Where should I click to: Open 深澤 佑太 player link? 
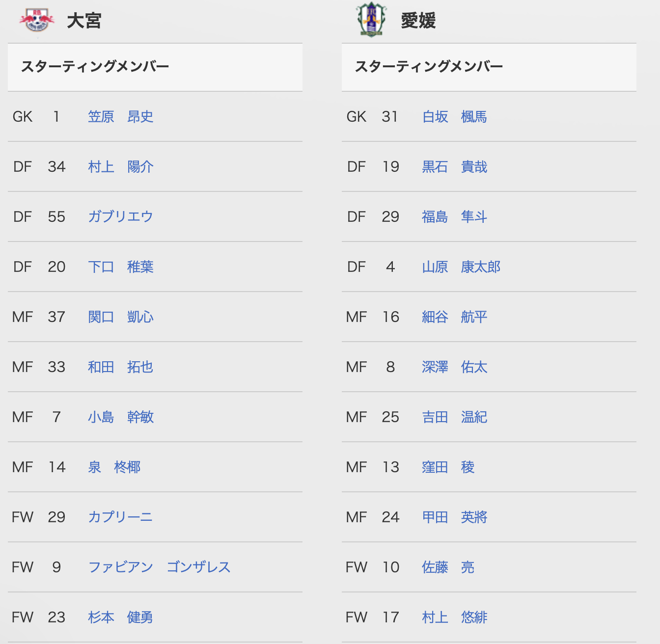click(x=455, y=367)
